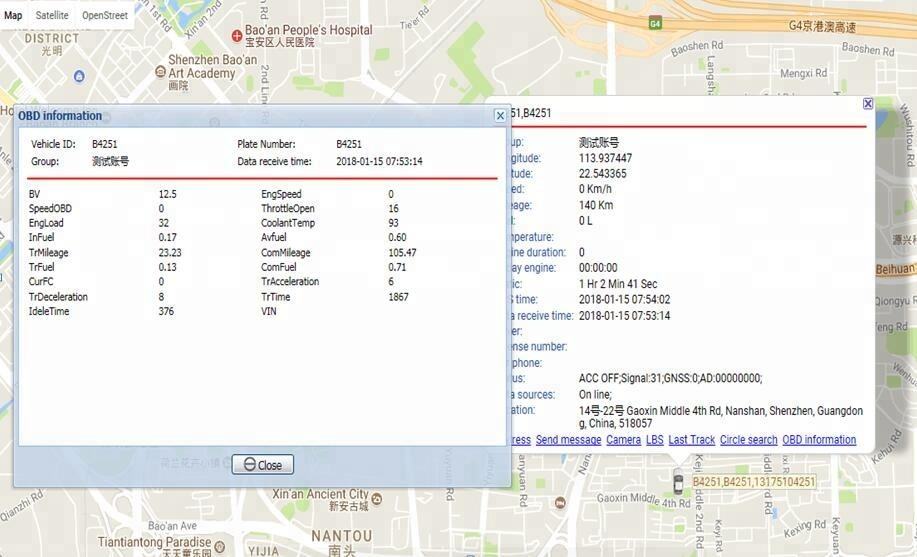Click the ComMileage value 105.47
This screenshot has width=917, height=557.
point(402,253)
